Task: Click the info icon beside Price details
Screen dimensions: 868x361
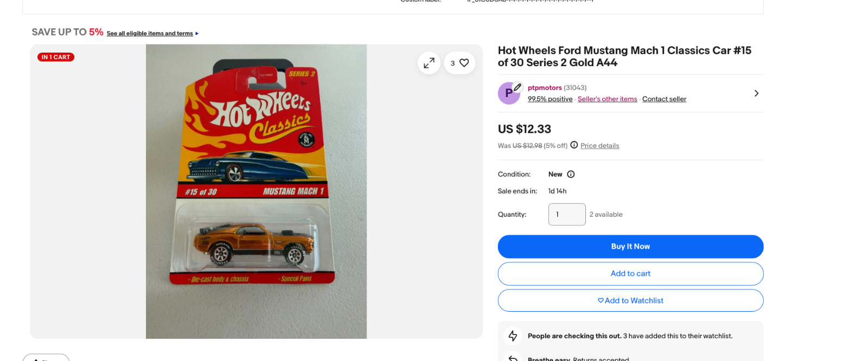Action: click(x=574, y=145)
